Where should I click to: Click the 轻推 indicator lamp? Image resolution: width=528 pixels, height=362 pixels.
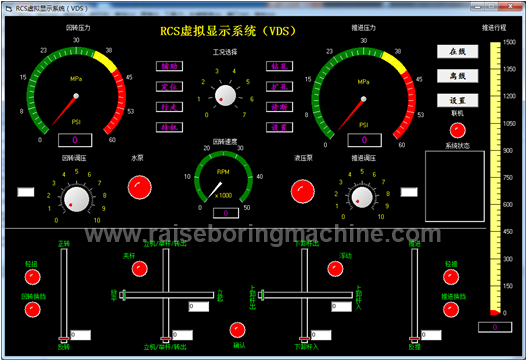tap(451, 277)
